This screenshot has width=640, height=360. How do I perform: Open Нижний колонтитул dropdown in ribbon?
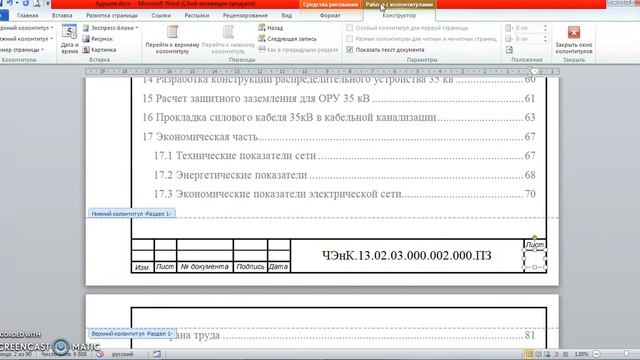[27, 39]
